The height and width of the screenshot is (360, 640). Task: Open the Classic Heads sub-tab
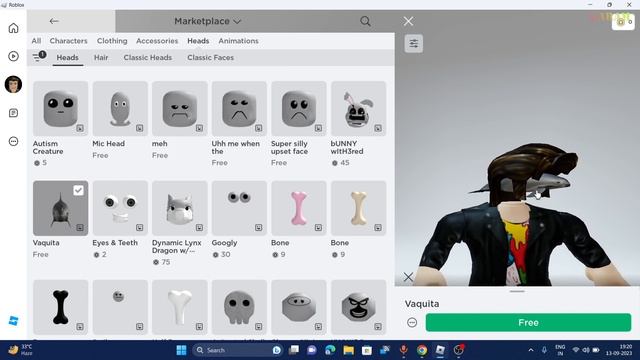click(x=148, y=58)
